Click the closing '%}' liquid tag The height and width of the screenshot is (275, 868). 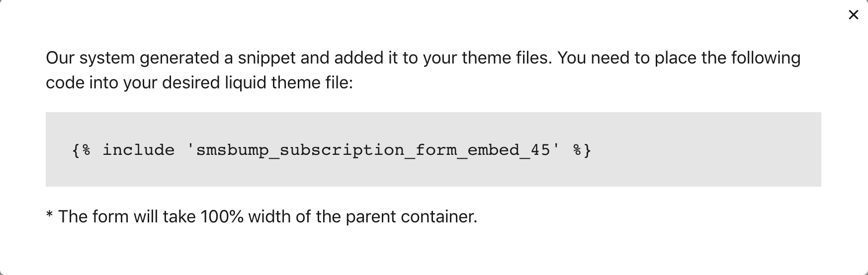[582, 150]
